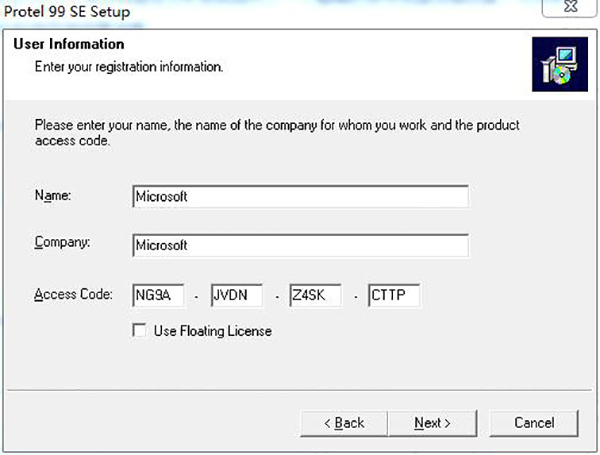Click the 'Enter your registration information' subtitle
Viewport: 600px width, 455px height.
point(128,67)
